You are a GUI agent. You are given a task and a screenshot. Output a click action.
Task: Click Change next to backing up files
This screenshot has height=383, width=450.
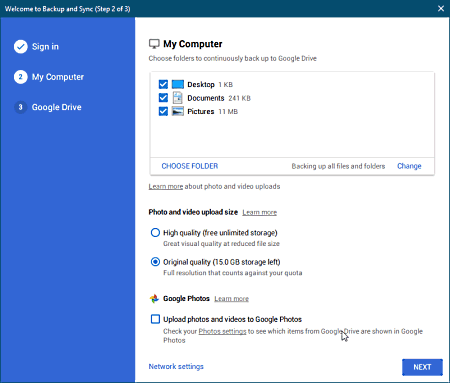pyautogui.click(x=409, y=166)
